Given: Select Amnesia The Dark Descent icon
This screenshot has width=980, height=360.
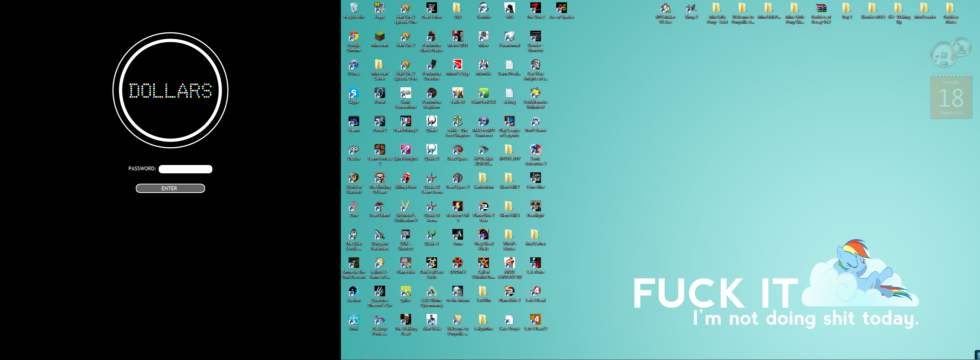Looking at the screenshot, I should (354, 268).
